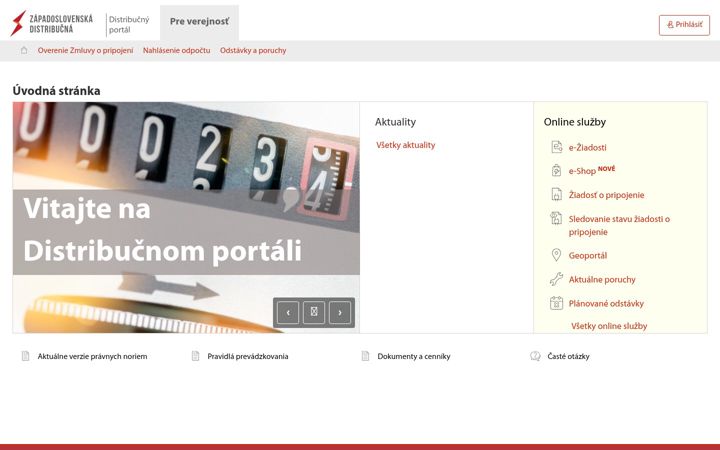Open Odstávky a poruchy menu item
The width and height of the screenshot is (720, 450).
253,51
